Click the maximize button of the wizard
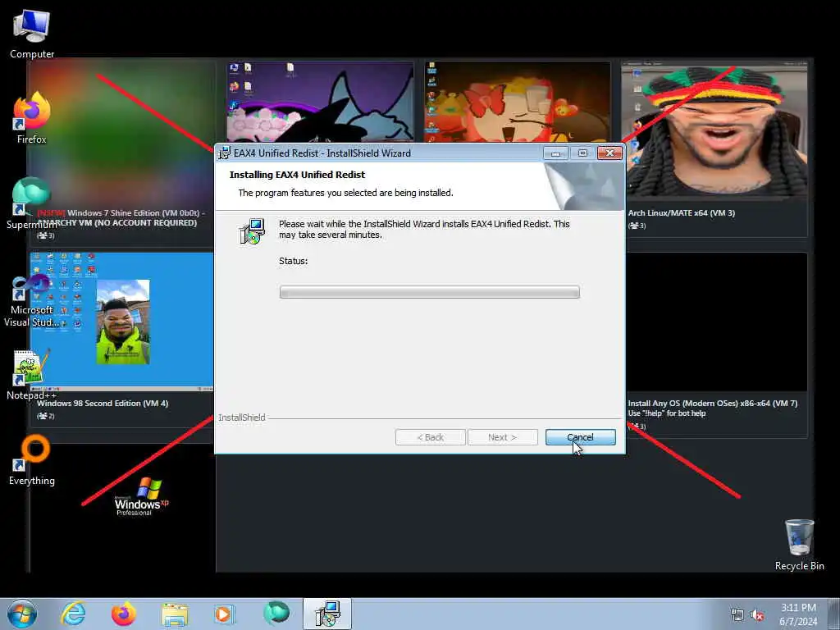The height and width of the screenshot is (630, 840). (x=583, y=153)
